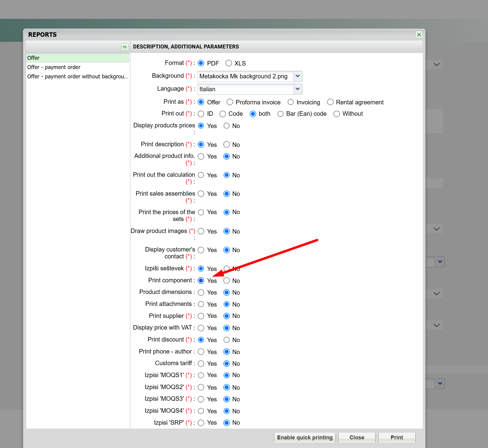Set Print sales assemblies to Yes
488x448 pixels.
pyautogui.click(x=201, y=194)
